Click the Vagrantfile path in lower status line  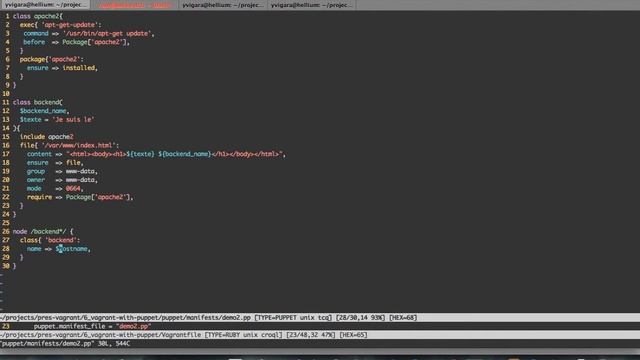100,335
